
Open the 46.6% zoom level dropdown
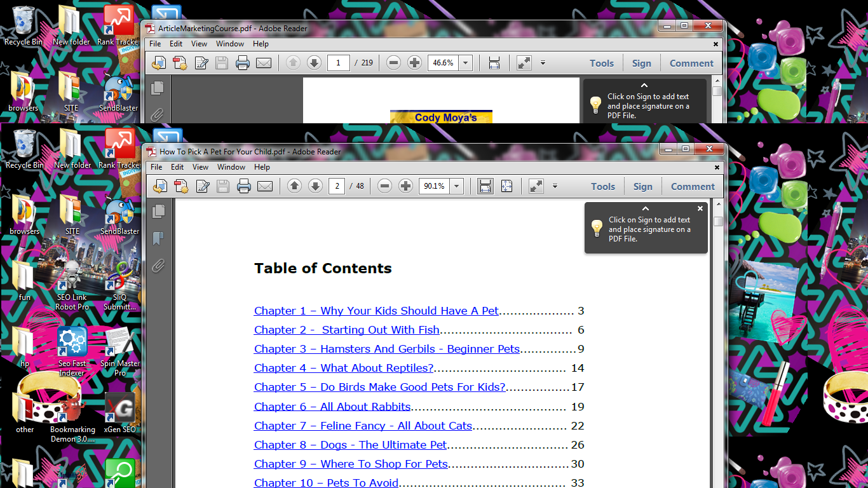(466, 63)
